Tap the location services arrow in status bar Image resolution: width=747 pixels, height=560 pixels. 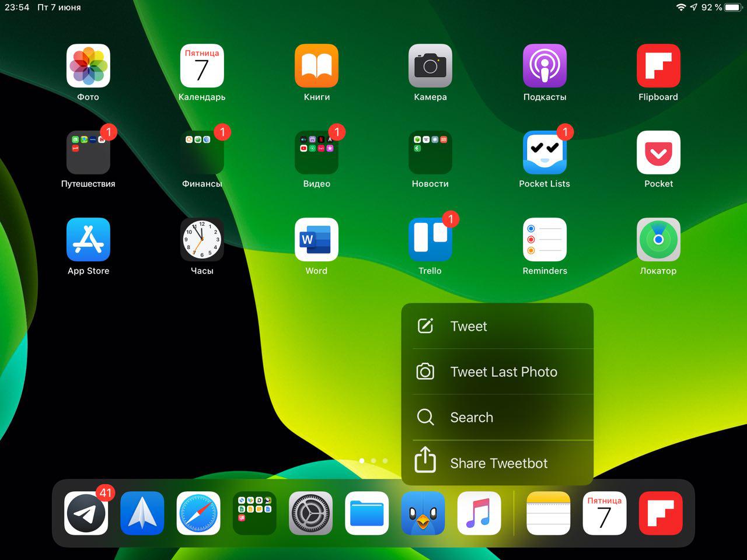(x=694, y=7)
